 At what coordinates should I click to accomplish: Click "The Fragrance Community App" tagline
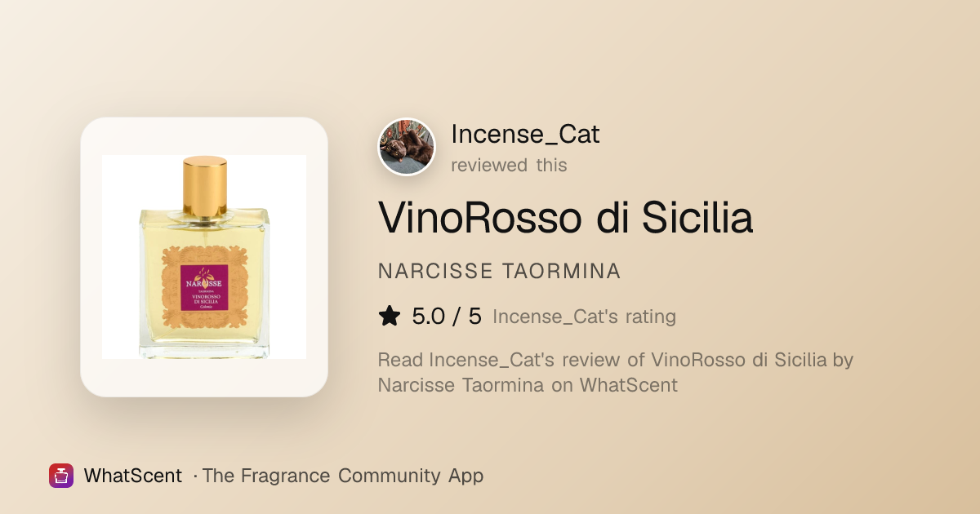pyautogui.click(x=342, y=476)
